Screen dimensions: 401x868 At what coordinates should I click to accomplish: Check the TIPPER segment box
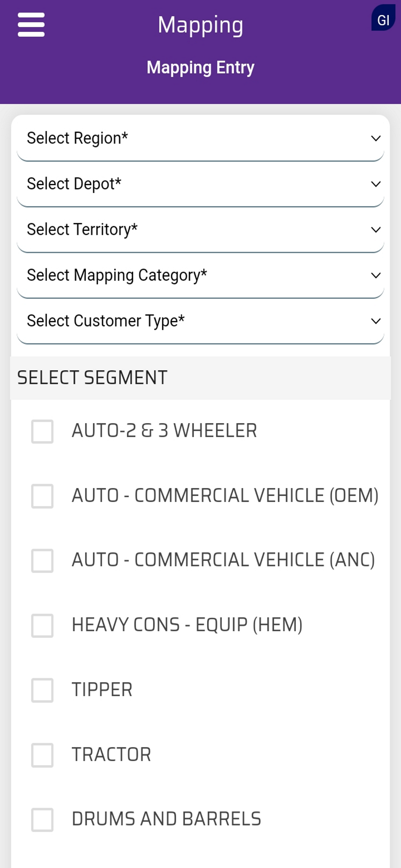pos(43,690)
